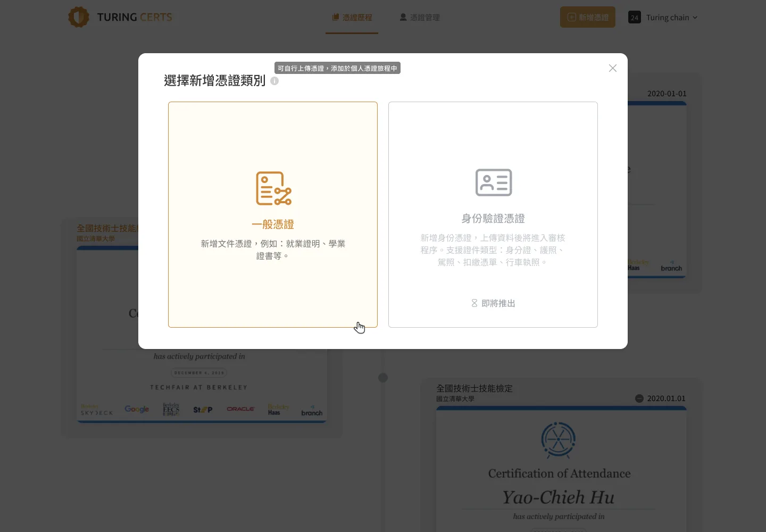Click the 國立清華大學 text on the left card
This screenshot has height=532, width=766.
[x=96, y=238]
